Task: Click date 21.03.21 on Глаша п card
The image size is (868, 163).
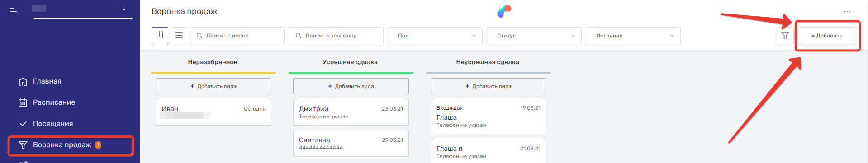Action: pos(530,149)
